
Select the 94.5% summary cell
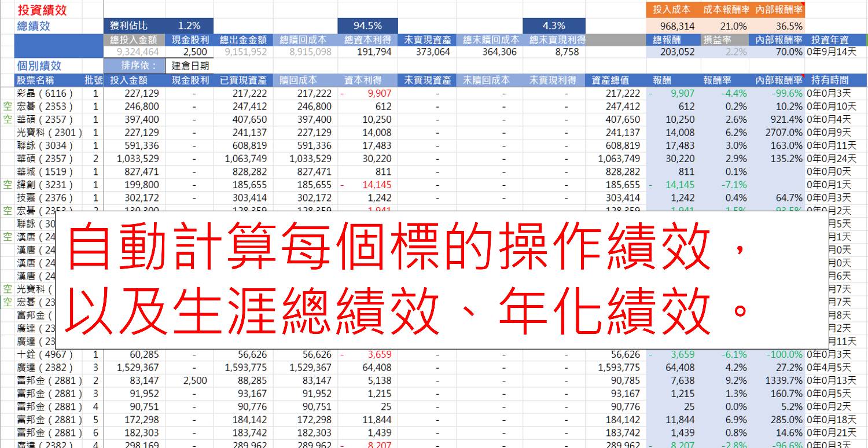pos(367,26)
